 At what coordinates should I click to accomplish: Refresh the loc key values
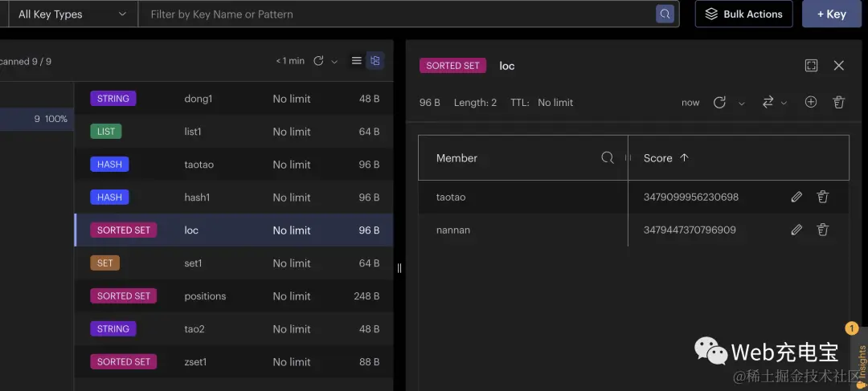pyautogui.click(x=719, y=102)
